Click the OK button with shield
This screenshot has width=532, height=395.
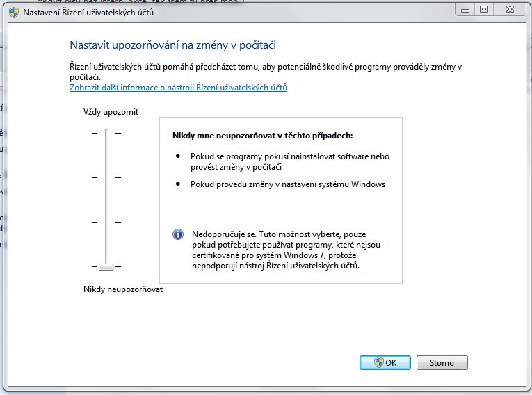pyautogui.click(x=385, y=363)
